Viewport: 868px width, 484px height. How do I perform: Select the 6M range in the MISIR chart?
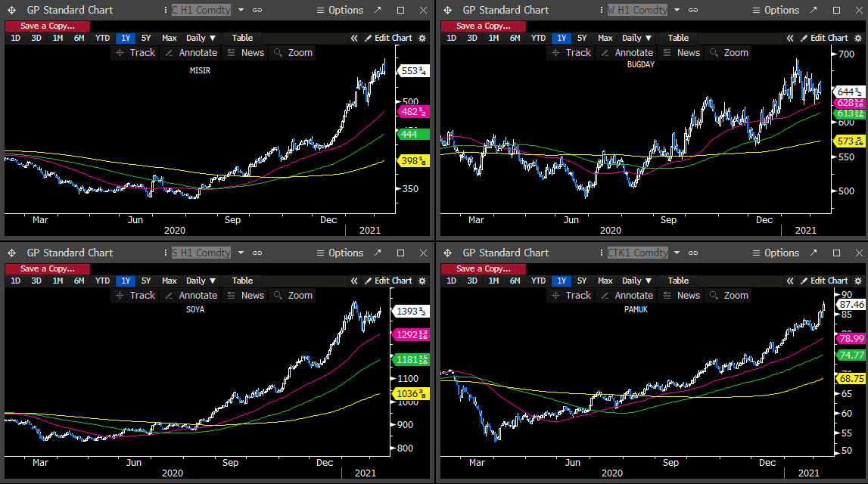click(x=79, y=38)
